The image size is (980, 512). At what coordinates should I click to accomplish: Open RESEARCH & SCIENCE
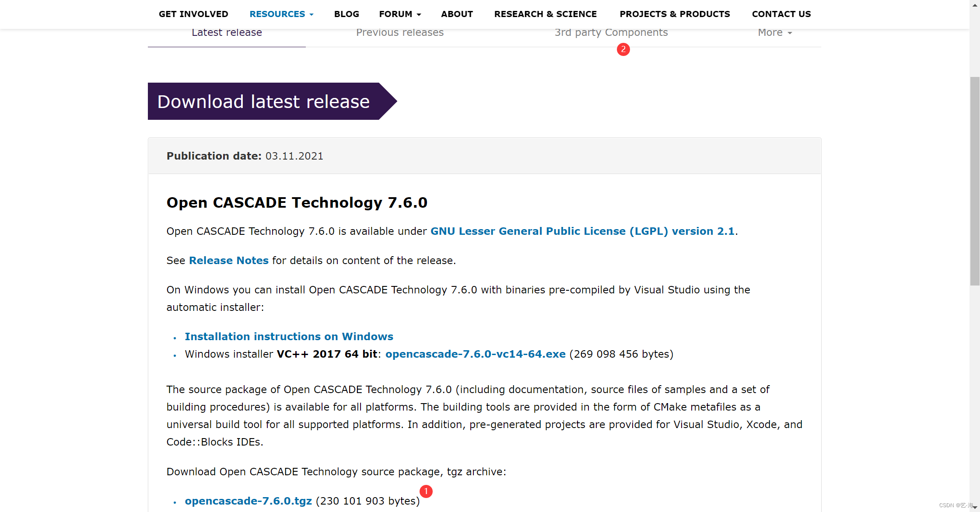point(545,14)
